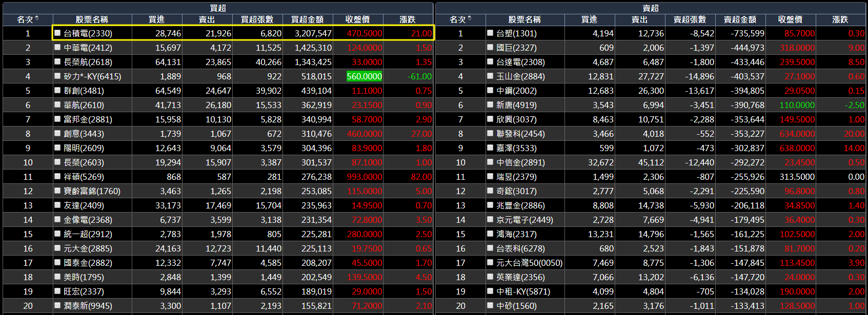The image size is (868, 315).
Task: Click 股票名稱 header in the 買超 table
Action: click(x=92, y=19)
